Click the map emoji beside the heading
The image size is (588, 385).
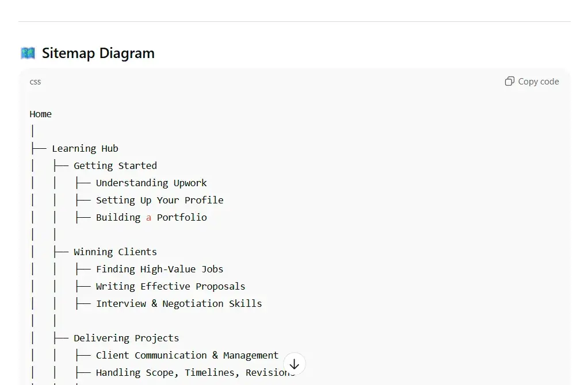point(28,52)
